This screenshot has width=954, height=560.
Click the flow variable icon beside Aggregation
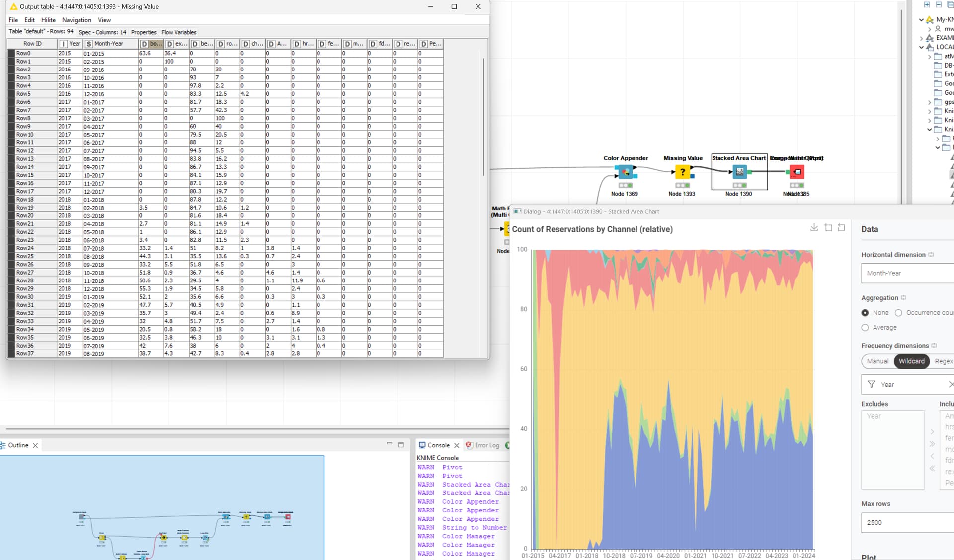point(904,298)
